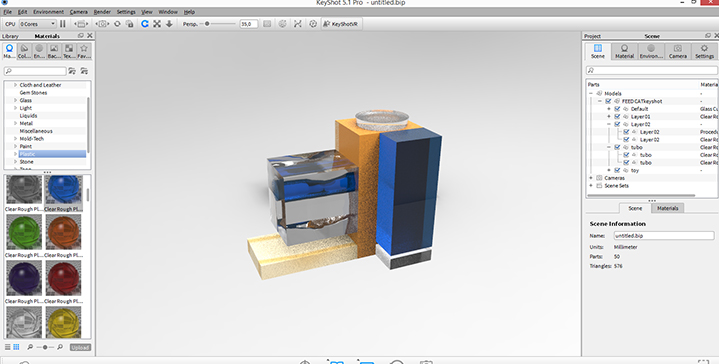
Task: Open the File menu
Action: (x=7, y=12)
